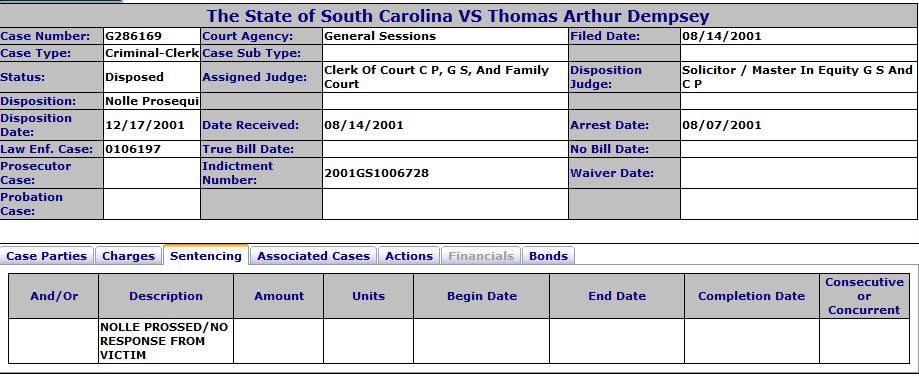Select the Sentencing tab
Screen dimensions: 919x377
tap(206, 256)
